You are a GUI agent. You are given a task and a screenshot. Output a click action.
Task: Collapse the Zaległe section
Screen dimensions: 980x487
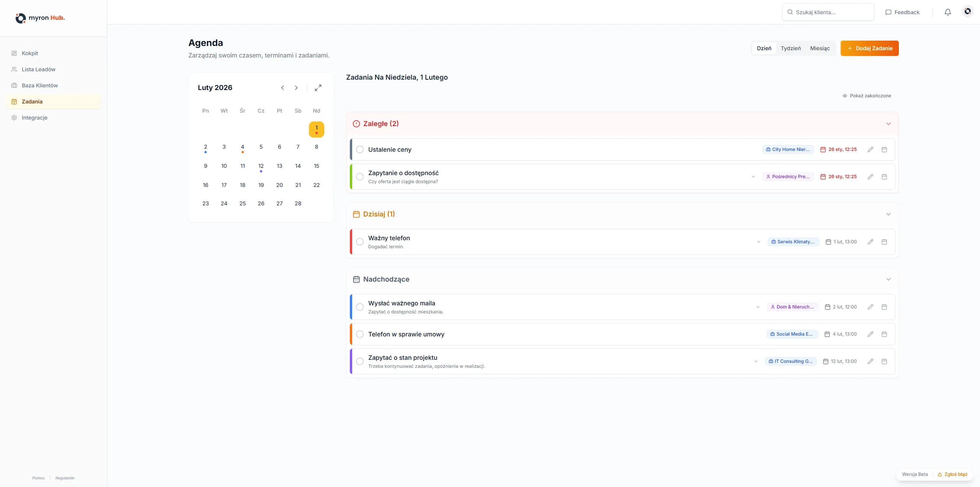888,124
